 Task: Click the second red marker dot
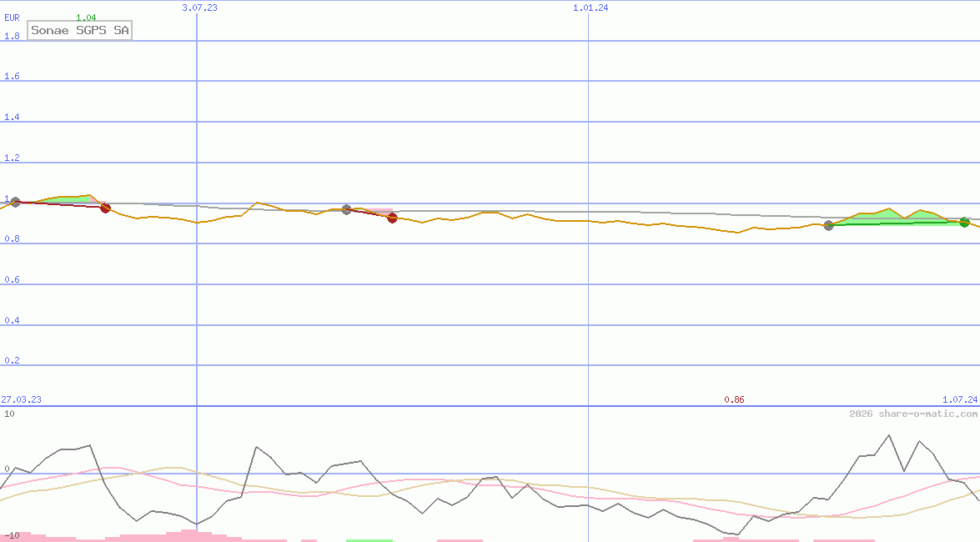pyautogui.click(x=392, y=218)
